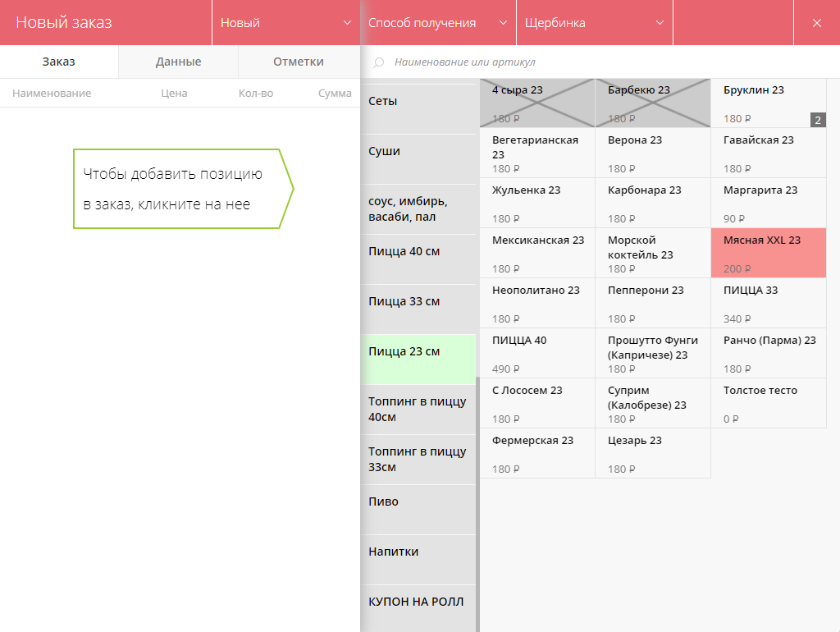
Task: Click the badge with number 2 on Бруклин
Action: (817, 120)
